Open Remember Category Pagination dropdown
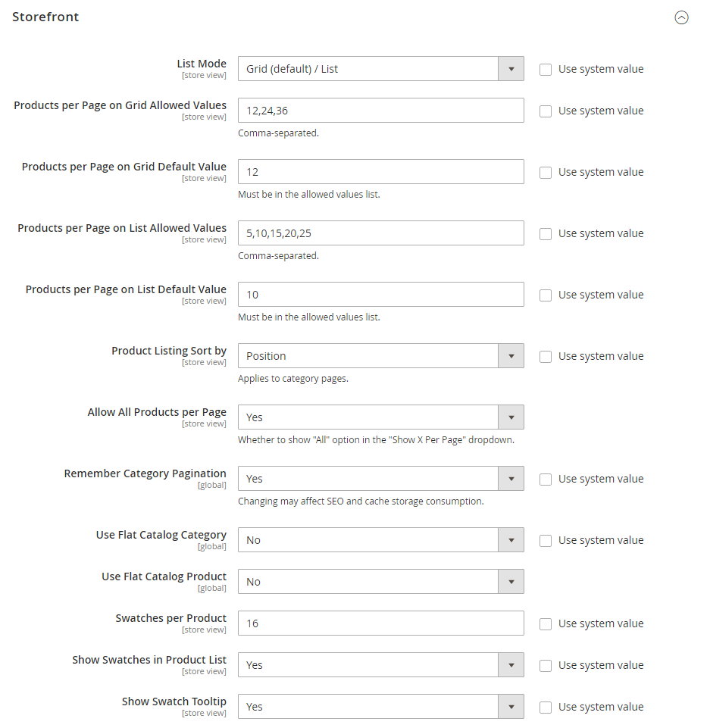This screenshot has width=710, height=728. (x=381, y=478)
